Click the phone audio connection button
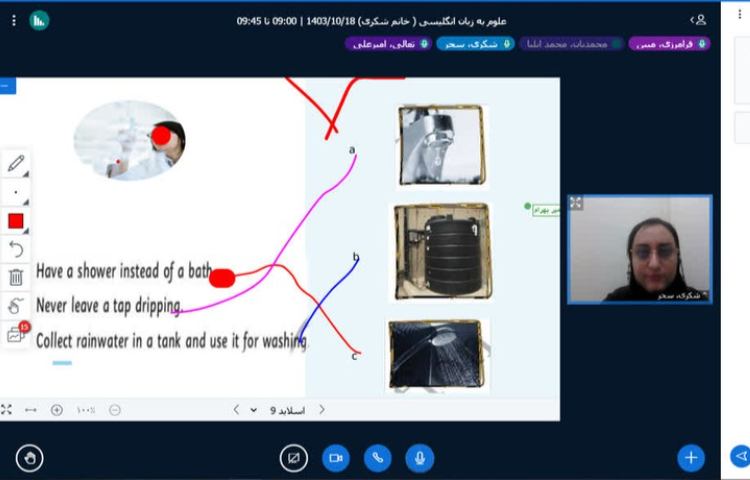This screenshot has width=750, height=480. click(377, 458)
